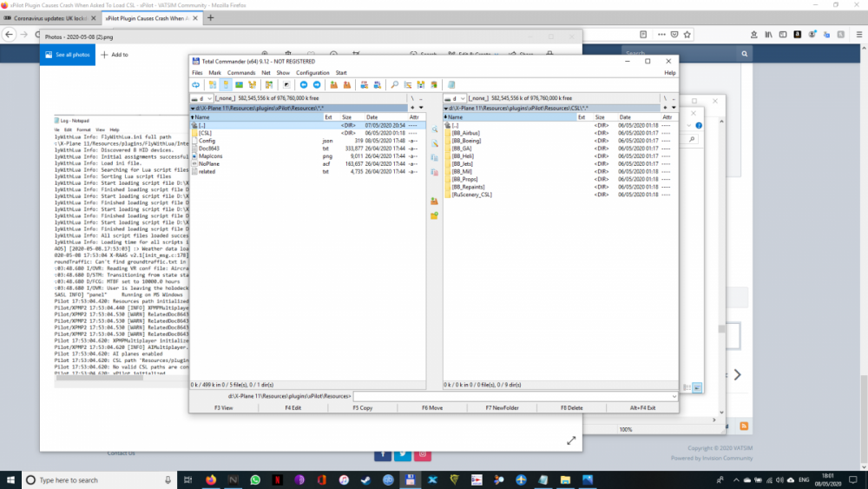The height and width of the screenshot is (489, 868).
Task: Click the Search magnifier icon in toolbar
Action: (394, 85)
